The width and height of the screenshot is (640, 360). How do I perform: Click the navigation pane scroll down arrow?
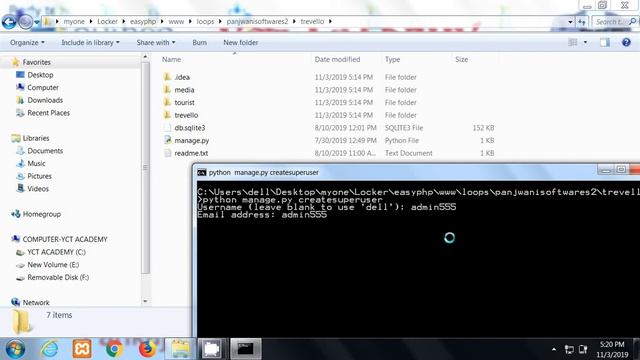145,301
